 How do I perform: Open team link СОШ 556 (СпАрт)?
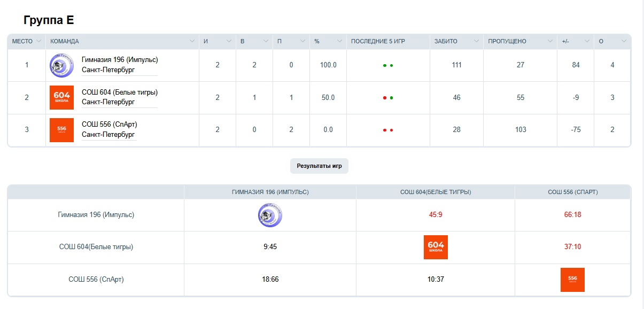[110, 125]
